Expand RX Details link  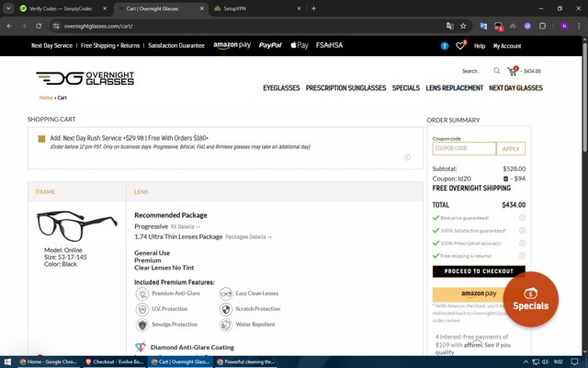tap(186, 227)
